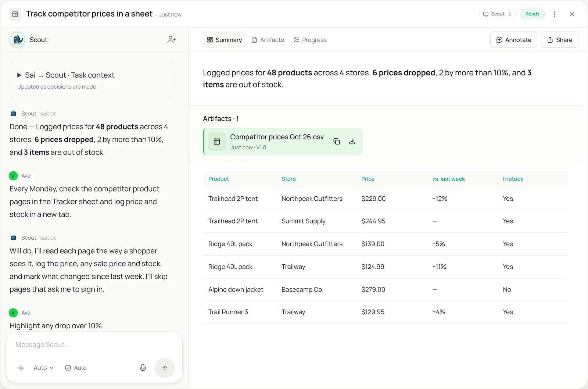The width and height of the screenshot is (588, 389).
Task: Select the +4% change cell
Action: [x=439, y=312]
